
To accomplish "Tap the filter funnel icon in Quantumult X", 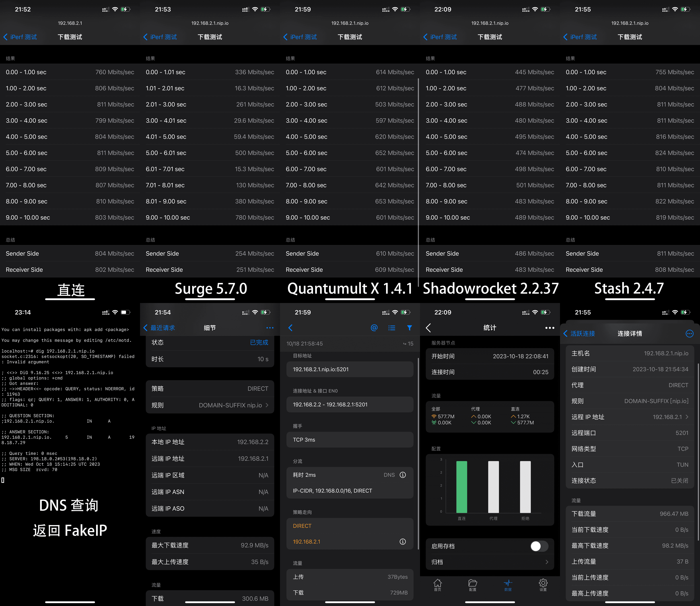I will pos(409,328).
